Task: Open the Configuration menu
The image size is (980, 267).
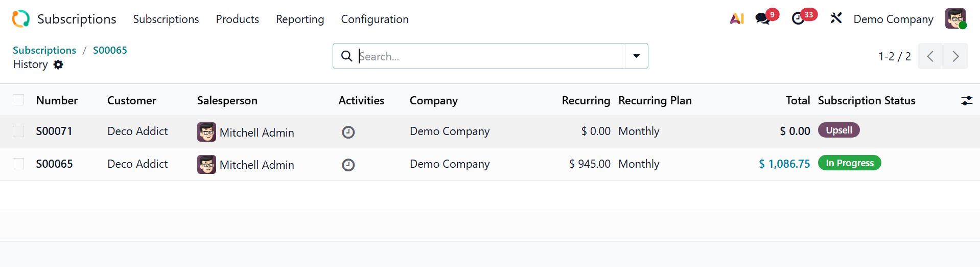Action: point(375,19)
